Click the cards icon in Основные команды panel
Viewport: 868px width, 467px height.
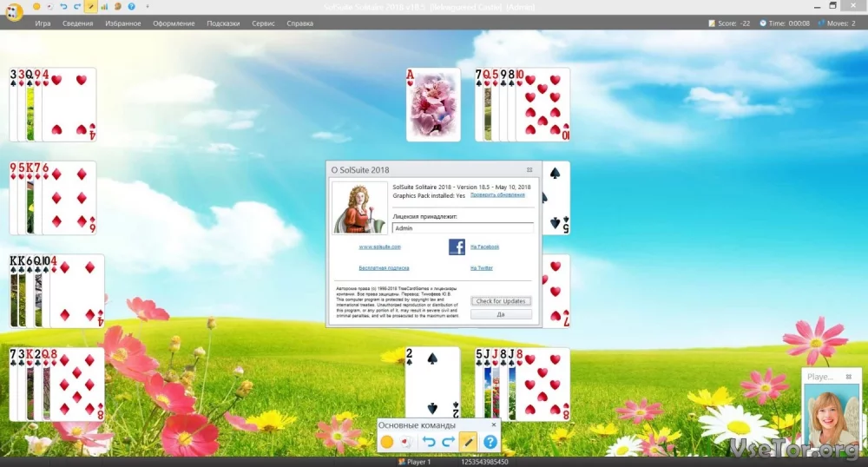pos(405,443)
